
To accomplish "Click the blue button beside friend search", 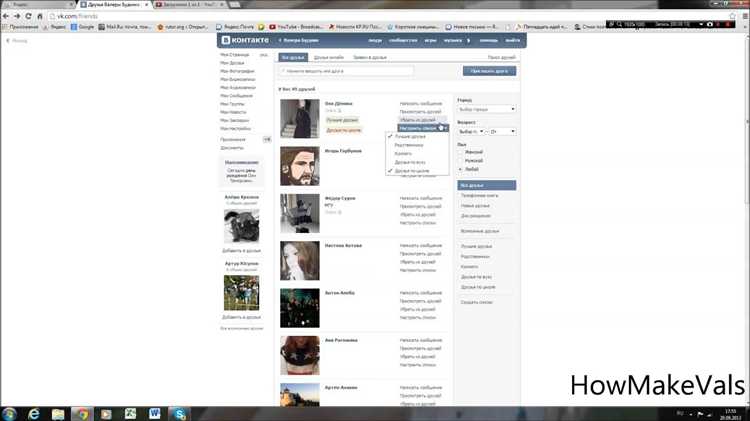I will pyautogui.click(x=489, y=71).
